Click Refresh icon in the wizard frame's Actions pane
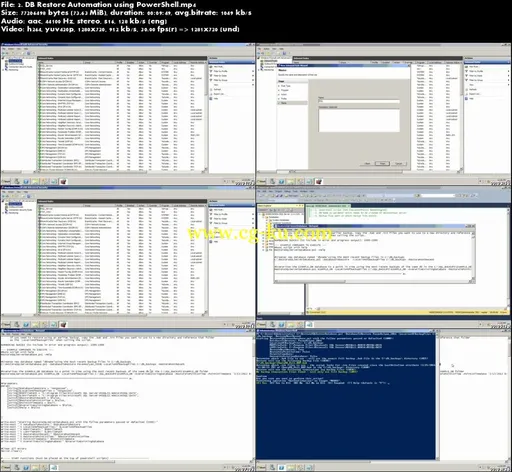The image size is (512, 472). click(x=466, y=89)
